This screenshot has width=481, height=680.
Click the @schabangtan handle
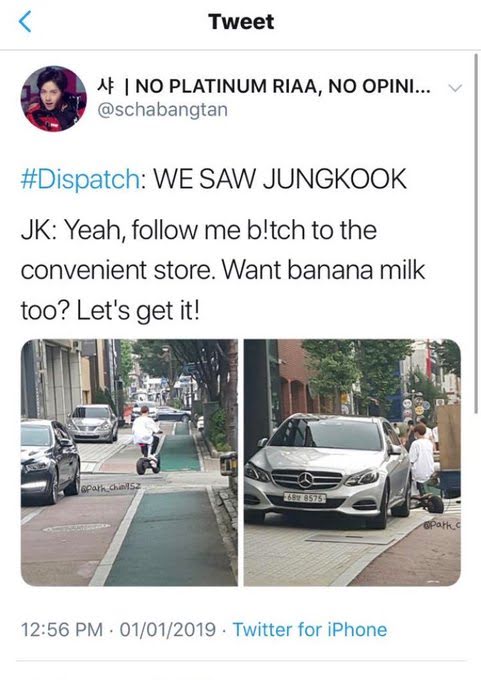coord(163,110)
